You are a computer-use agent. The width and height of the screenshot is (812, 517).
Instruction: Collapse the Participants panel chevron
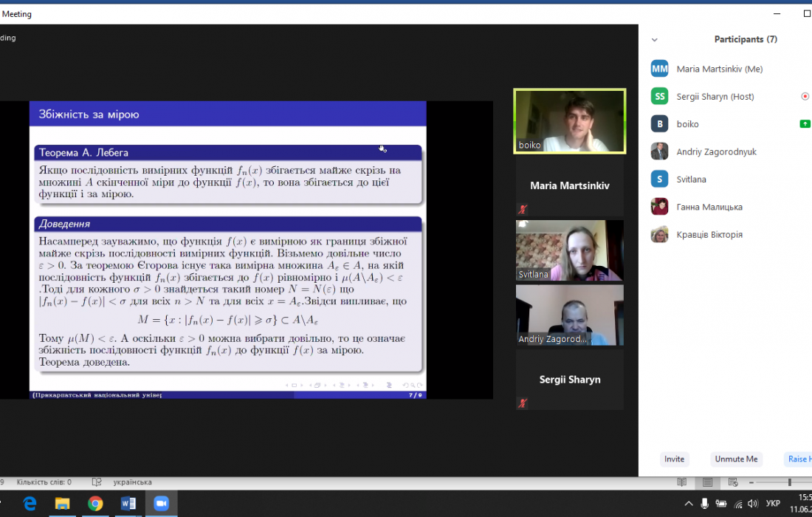[654, 40]
